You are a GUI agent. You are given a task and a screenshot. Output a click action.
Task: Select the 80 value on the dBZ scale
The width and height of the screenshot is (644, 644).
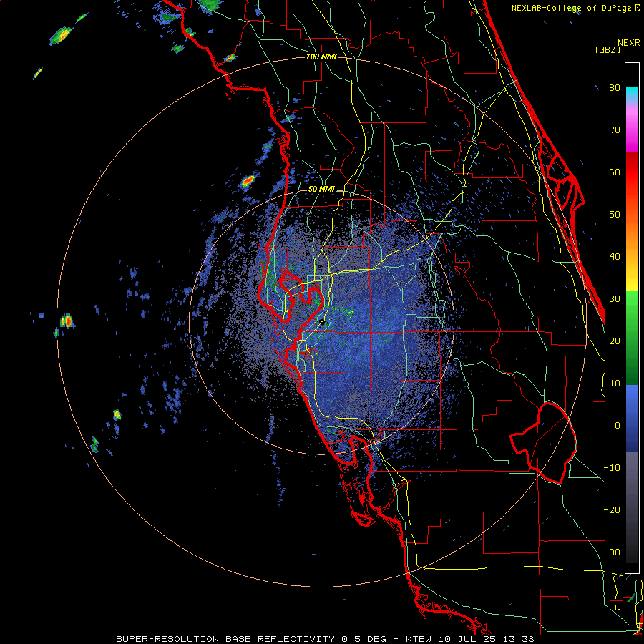point(615,87)
